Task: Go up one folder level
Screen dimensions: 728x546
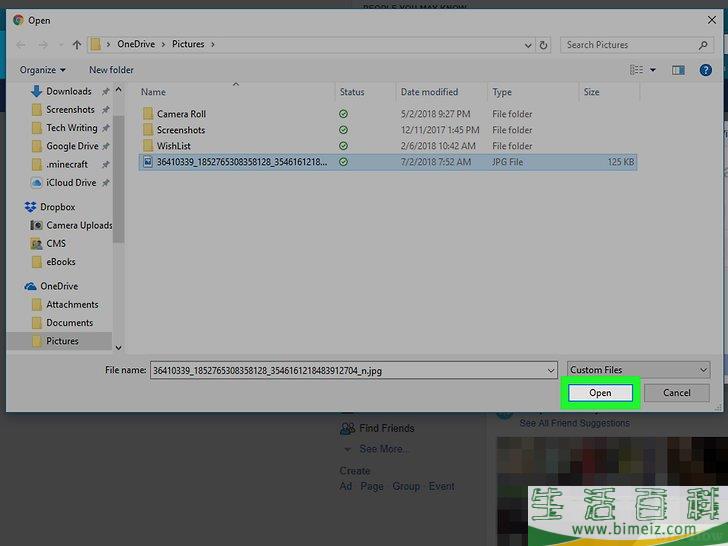Action: click(77, 45)
